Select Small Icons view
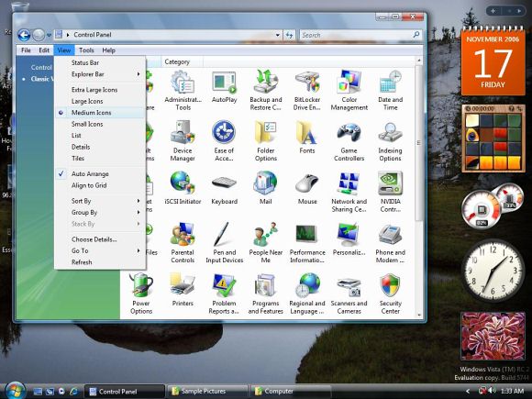 [100, 124]
